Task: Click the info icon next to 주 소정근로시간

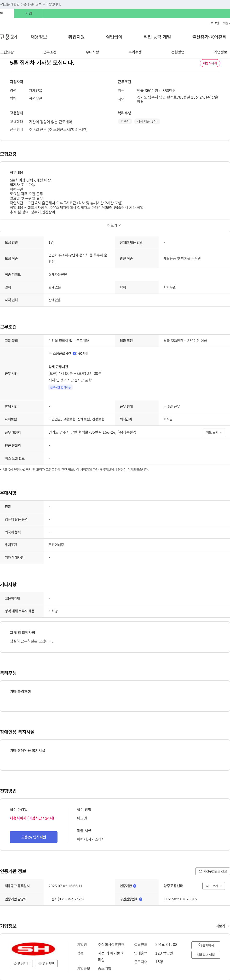Action: tap(74, 354)
